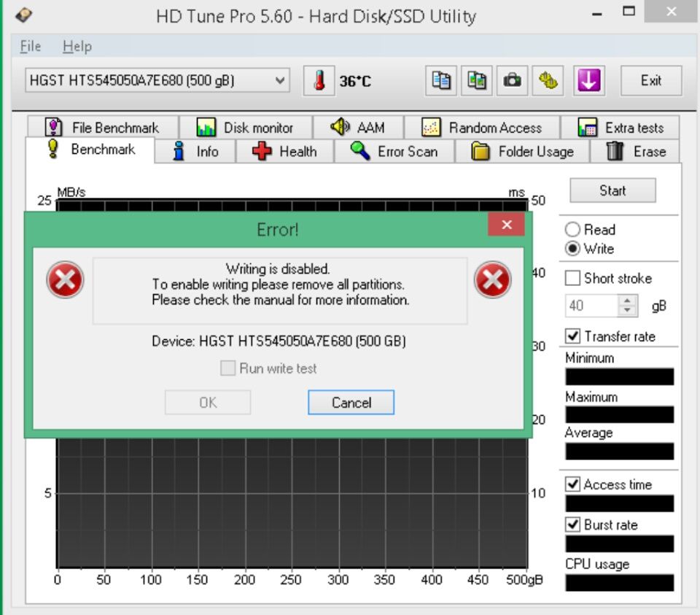Copy info to clipboard icon
The image size is (700, 615).
(x=441, y=81)
